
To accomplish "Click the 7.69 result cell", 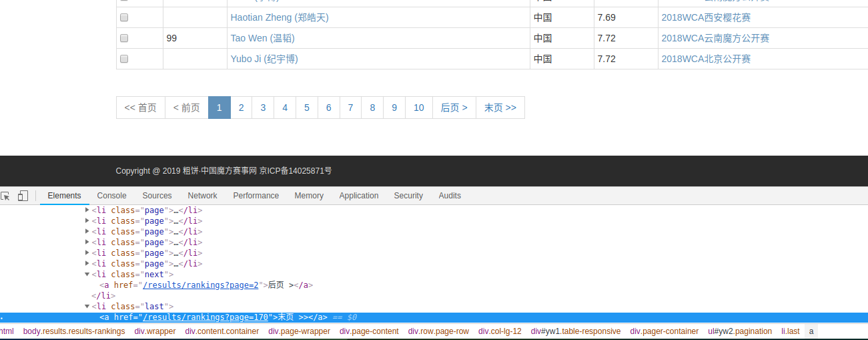I will coord(626,17).
